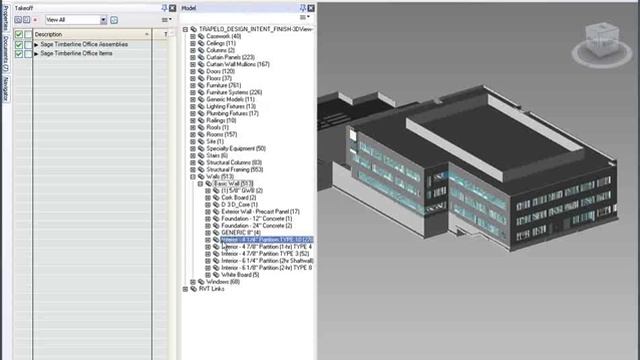The image size is (640, 360).
Task: Toggle first checkbox in Description header row
Action: coord(19,34)
